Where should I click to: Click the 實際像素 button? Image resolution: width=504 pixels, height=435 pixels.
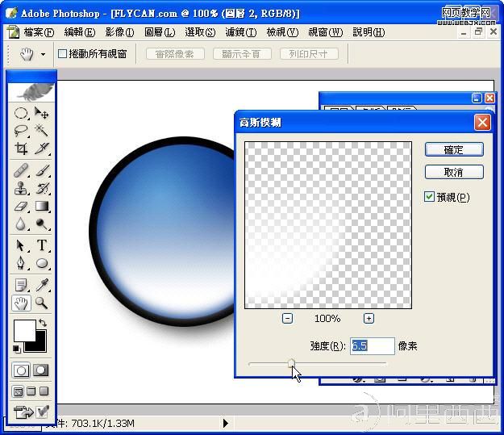(x=175, y=54)
